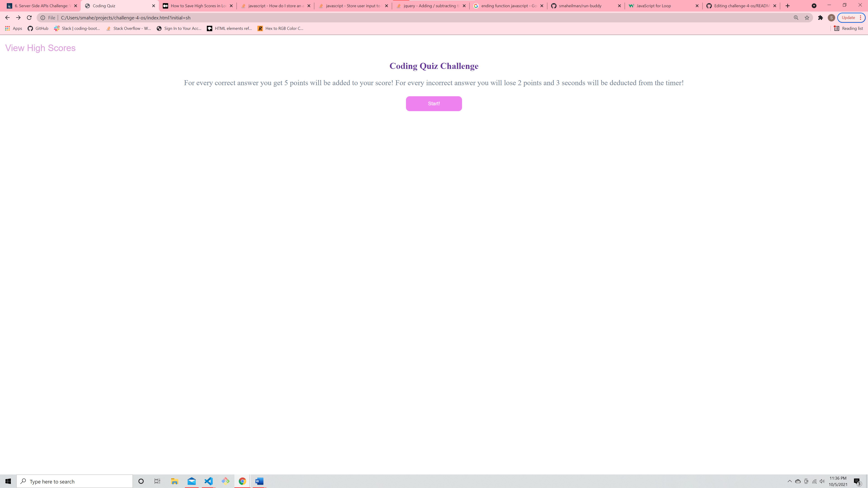Image resolution: width=868 pixels, height=488 pixels.
Task: Click the Update Chrome button
Action: (x=851, y=18)
